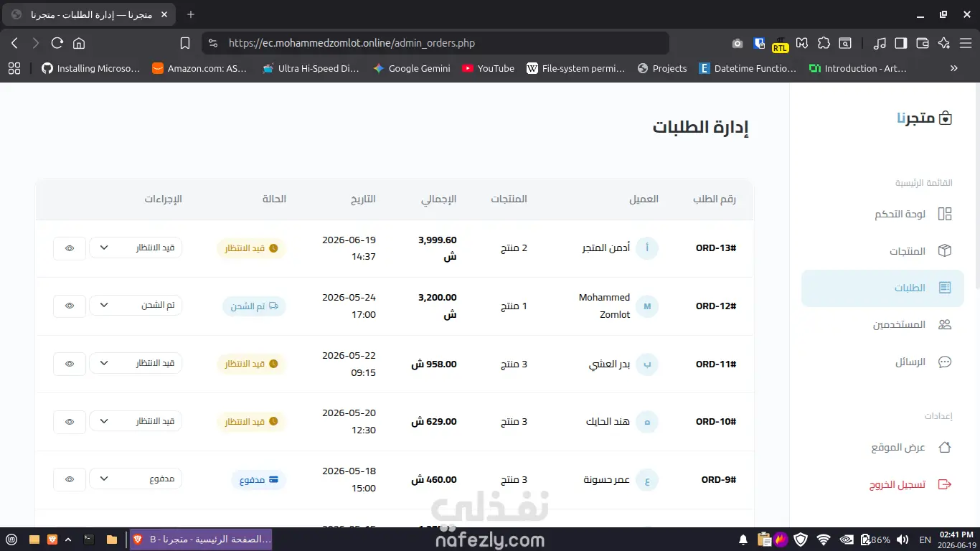Open status dropdown for order ORD-13
Screen dimensions: 980x551
[x=136, y=248]
